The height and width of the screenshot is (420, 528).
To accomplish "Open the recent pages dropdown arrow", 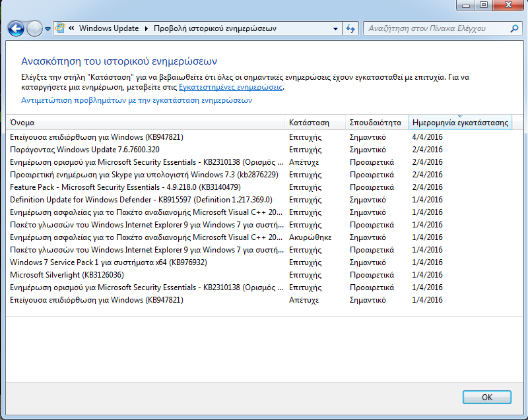I will 48,29.
